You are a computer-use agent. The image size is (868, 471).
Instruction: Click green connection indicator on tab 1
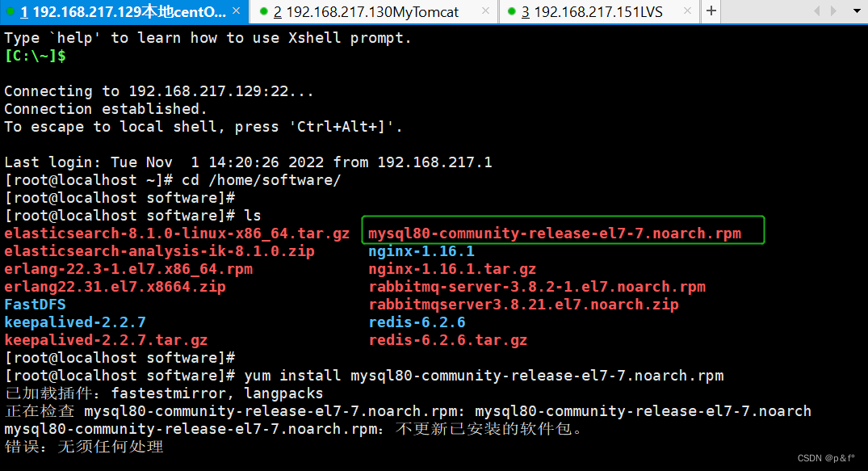point(11,12)
